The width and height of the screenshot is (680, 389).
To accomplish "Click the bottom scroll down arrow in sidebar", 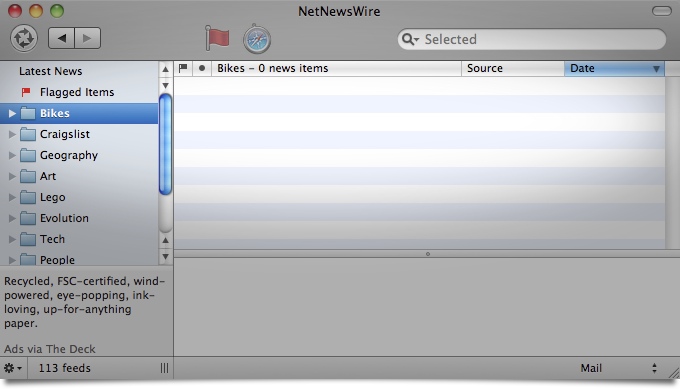I will click(x=165, y=256).
